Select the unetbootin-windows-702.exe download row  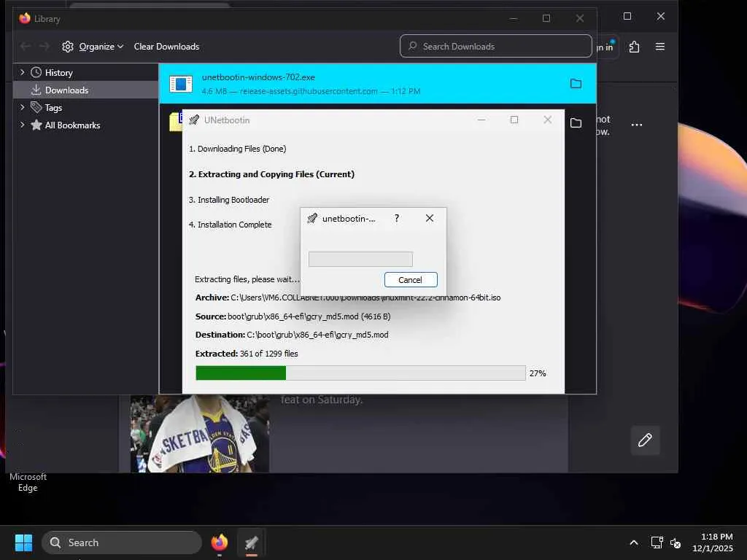point(377,84)
